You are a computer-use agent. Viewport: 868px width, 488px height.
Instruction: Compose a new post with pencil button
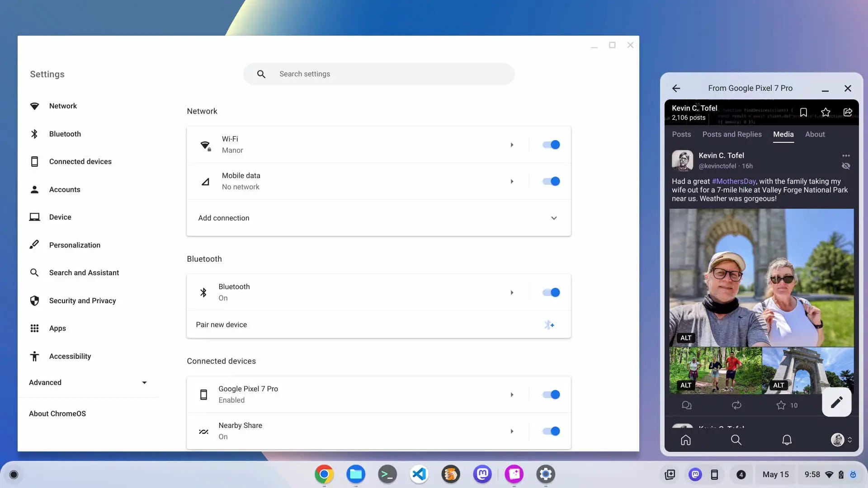click(x=837, y=402)
